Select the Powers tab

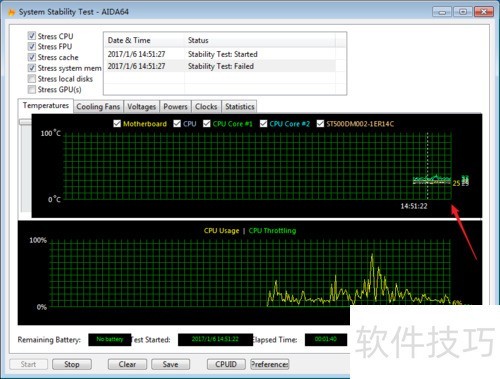[175, 107]
